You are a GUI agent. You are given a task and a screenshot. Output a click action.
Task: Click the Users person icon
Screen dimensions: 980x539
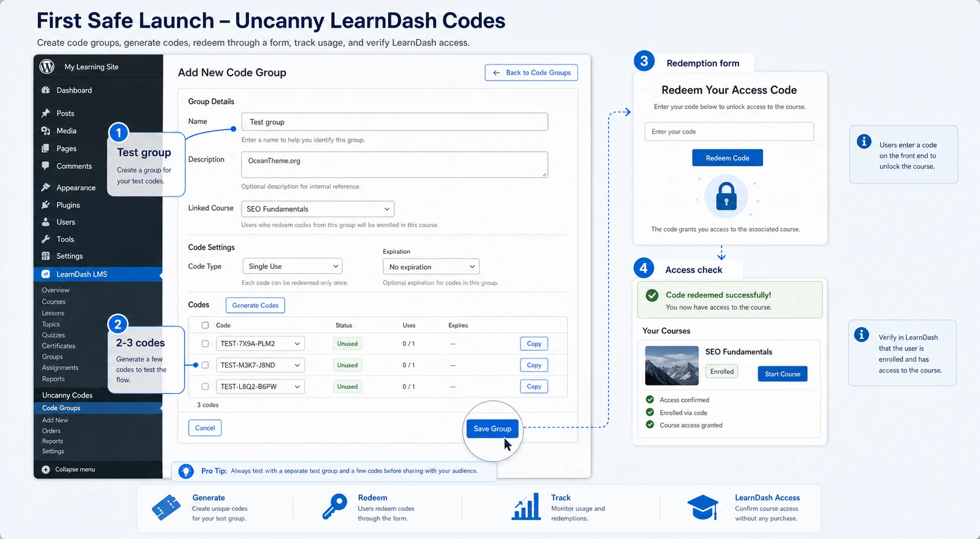click(x=46, y=222)
